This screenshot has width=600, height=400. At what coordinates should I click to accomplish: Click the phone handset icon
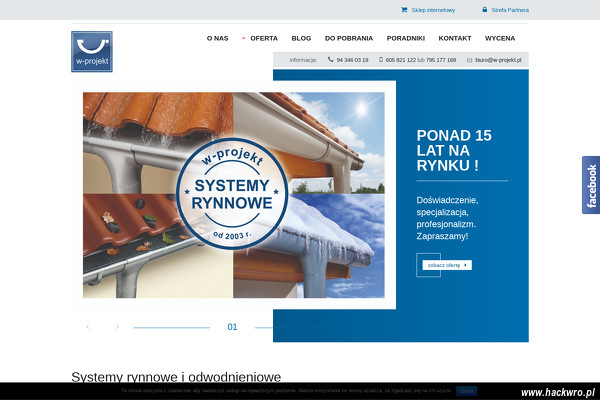331,59
